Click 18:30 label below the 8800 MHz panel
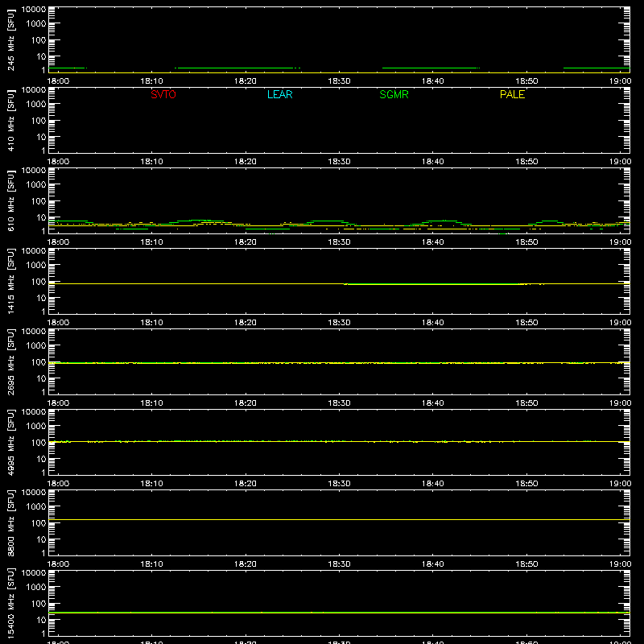 click(339, 564)
